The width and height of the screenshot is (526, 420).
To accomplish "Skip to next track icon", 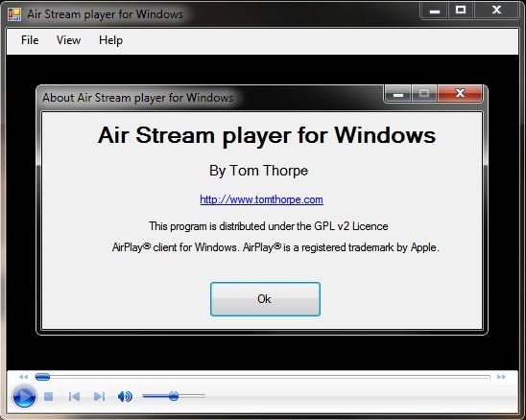I will coord(99,397).
